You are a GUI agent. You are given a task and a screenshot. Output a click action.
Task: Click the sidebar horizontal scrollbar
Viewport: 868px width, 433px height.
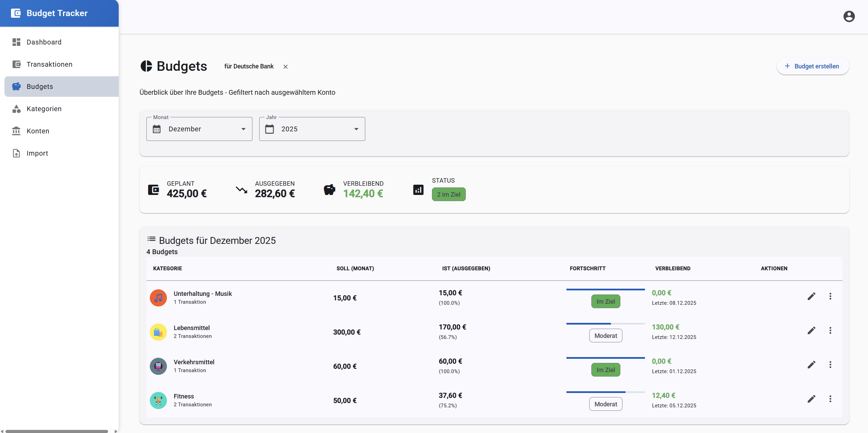[57, 431]
